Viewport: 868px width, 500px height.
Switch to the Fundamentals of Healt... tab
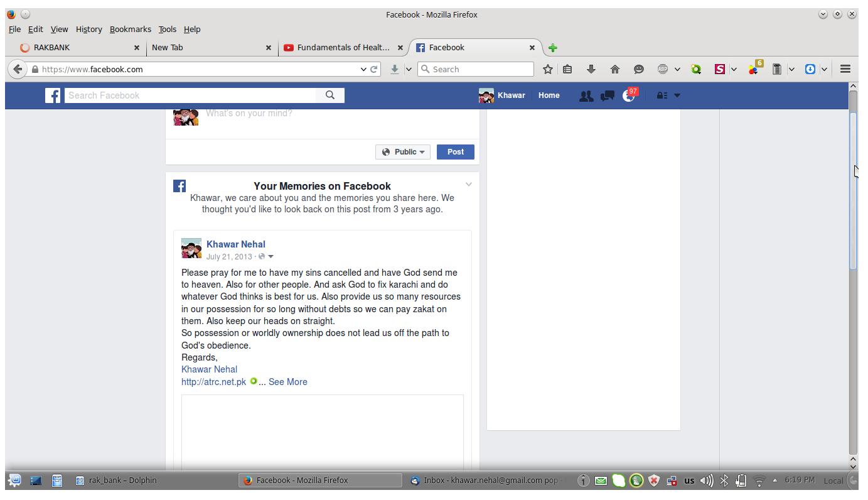343,48
